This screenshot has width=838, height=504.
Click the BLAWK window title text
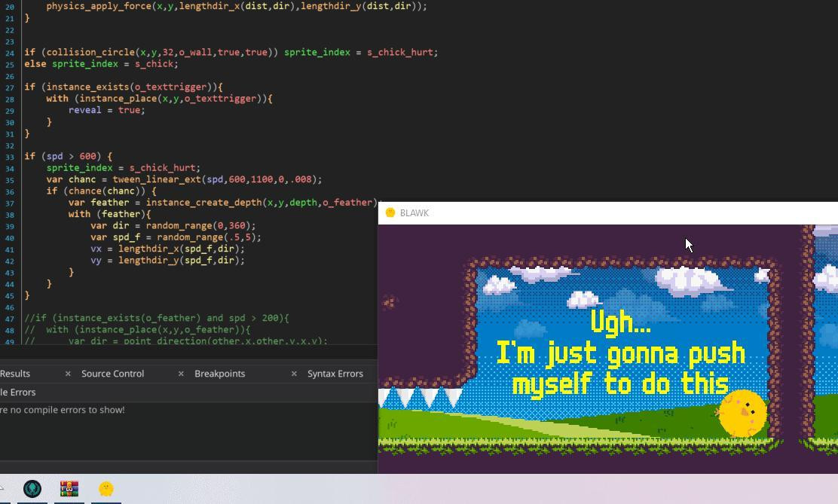point(414,212)
